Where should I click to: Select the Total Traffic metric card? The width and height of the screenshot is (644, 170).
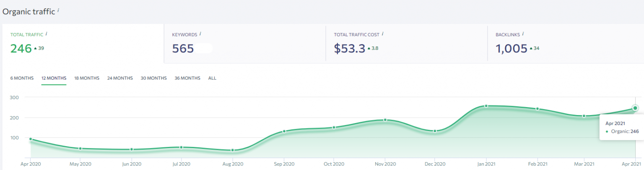pos(83,43)
